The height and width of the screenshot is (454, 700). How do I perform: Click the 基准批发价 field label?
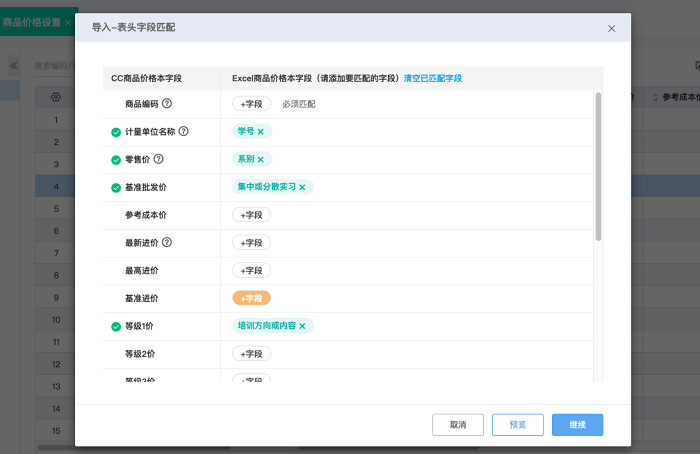pos(146,187)
